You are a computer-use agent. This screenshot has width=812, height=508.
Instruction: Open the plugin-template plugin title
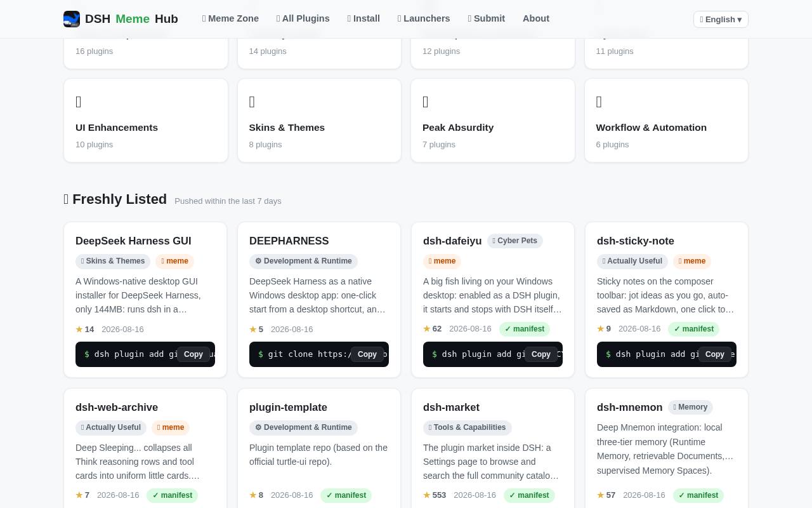pyautogui.click(x=288, y=408)
